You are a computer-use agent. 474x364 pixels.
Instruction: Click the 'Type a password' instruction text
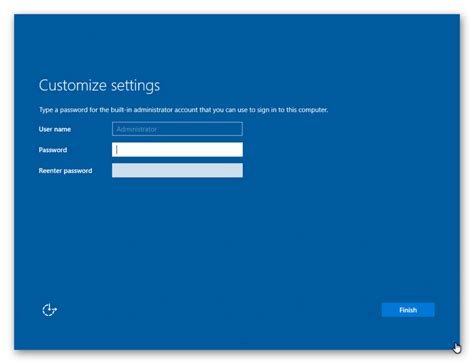tap(183, 110)
